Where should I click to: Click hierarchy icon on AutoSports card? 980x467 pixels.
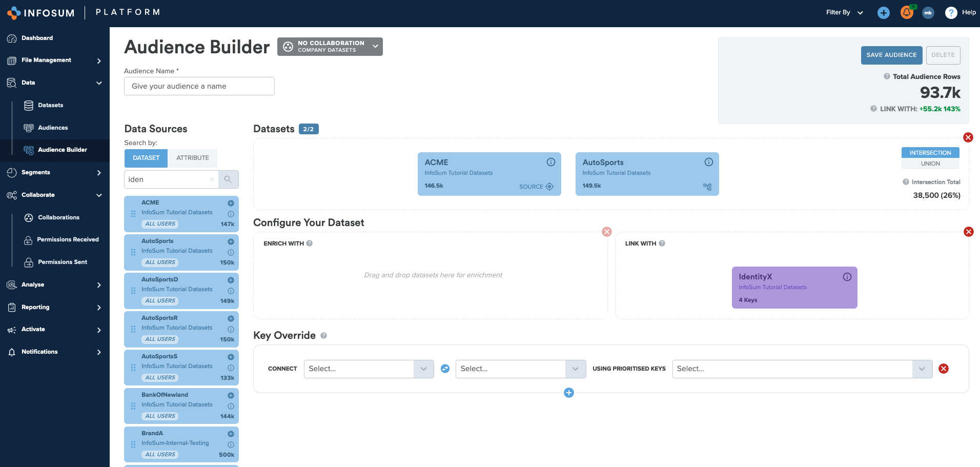(707, 187)
